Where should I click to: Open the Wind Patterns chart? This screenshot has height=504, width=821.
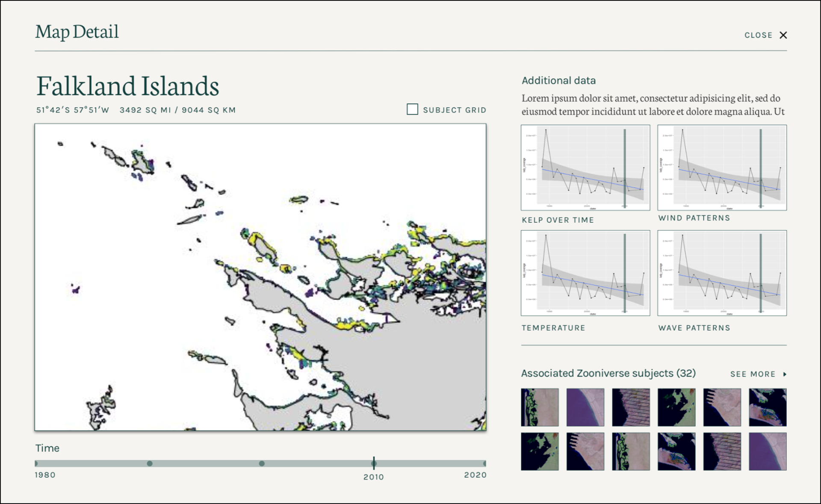(722, 167)
